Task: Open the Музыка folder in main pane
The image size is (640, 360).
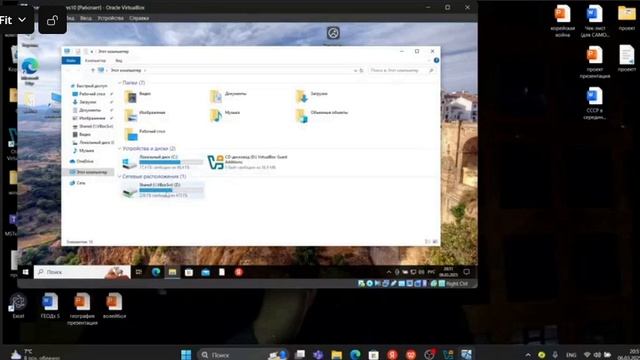Action: [x=225, y=115]
